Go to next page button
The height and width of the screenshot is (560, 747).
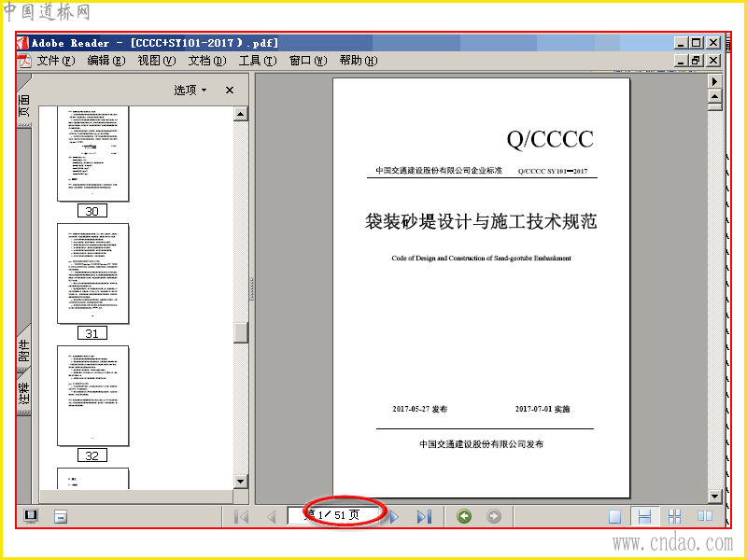394,516
